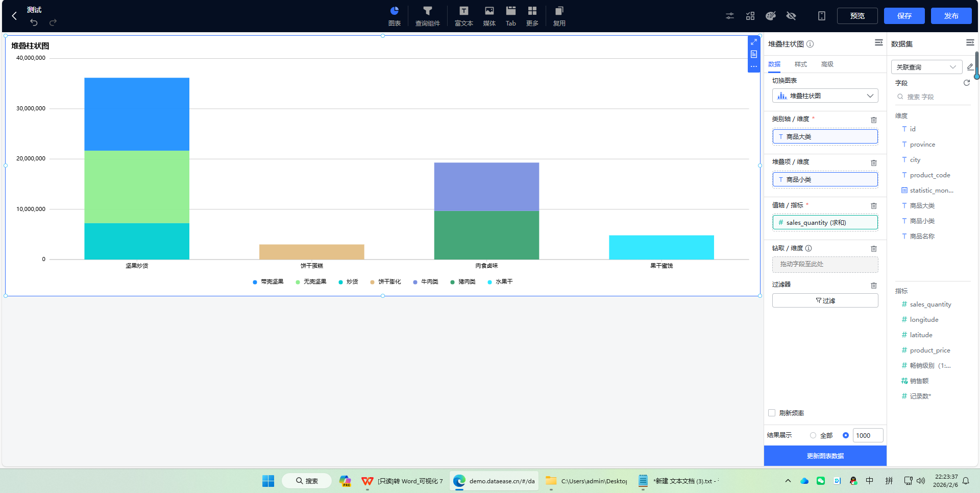Toggle the hidden-eye visibility icon
This screenshot has height=493, width=980.
[x=791, y=16]
